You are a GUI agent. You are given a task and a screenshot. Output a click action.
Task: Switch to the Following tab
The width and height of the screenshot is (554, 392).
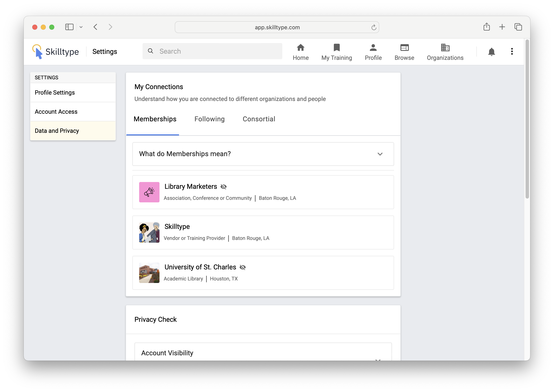tap(209, 119)
